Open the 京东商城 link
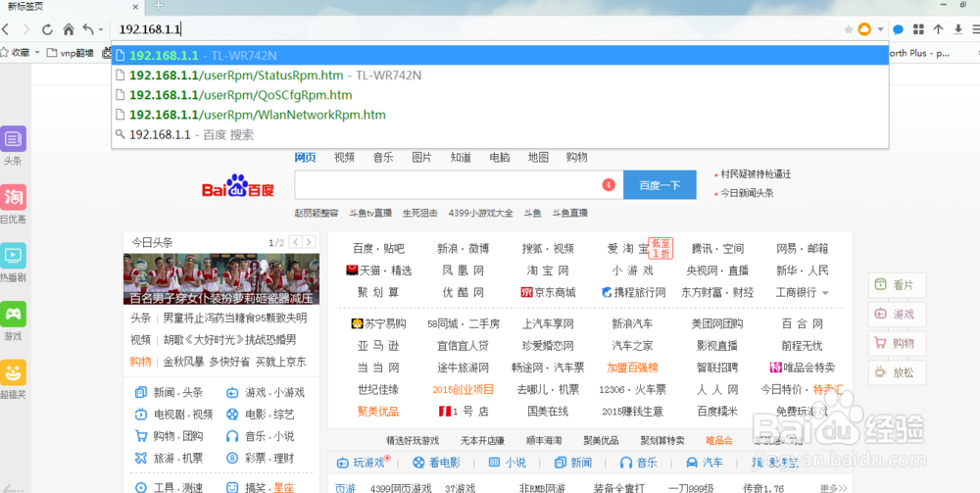 click(548, 292)
